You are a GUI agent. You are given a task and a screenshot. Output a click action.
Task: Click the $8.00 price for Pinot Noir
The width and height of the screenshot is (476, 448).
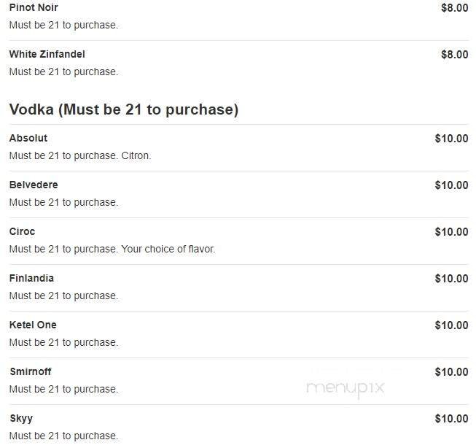coord(454,7)
